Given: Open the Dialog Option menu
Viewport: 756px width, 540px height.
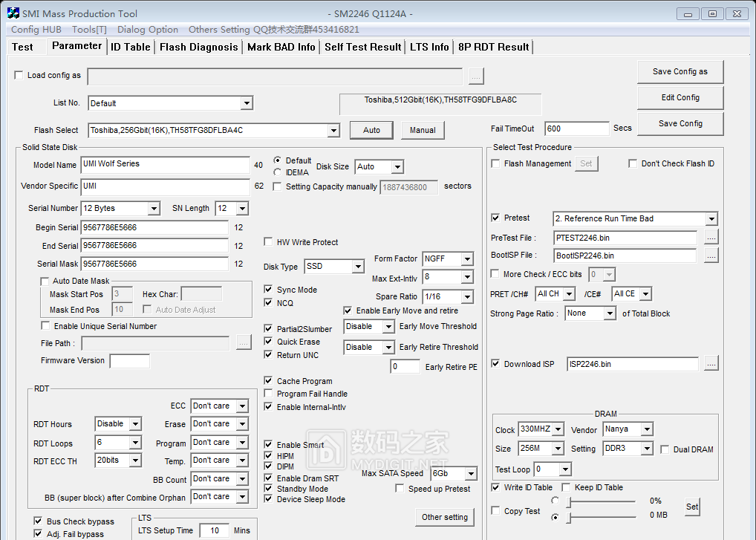Looking at the screenshot, I should [x=147, y=30].
